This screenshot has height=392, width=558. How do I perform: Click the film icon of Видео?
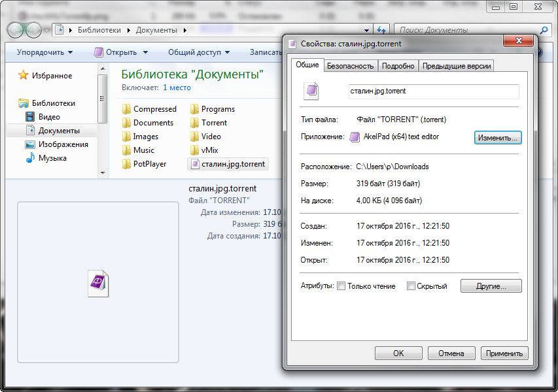[x=30, y=116]
